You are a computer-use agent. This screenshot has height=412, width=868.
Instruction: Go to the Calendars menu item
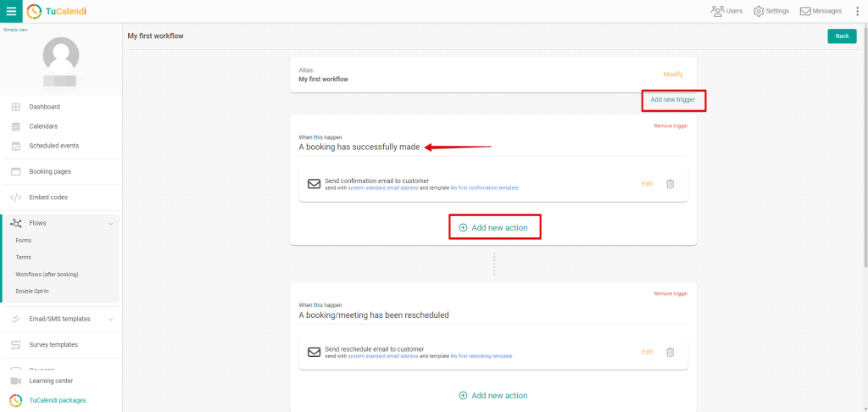tap(43, 126)
